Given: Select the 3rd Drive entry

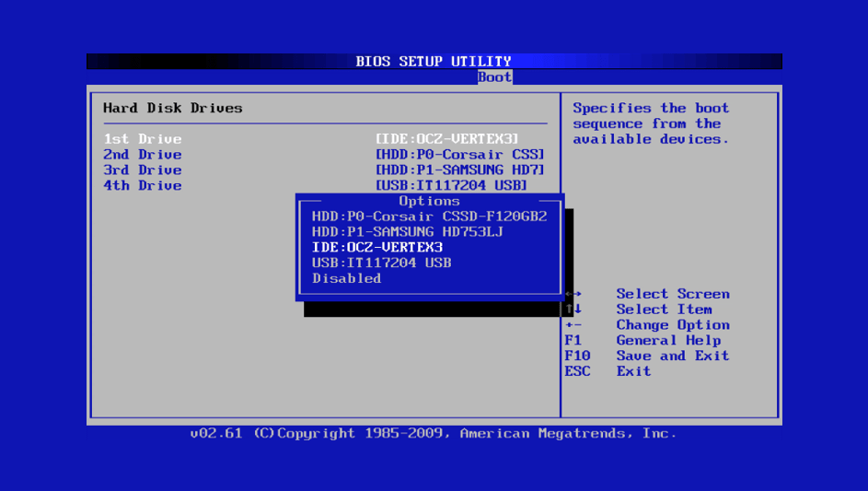Looking at the screenshot, I should [143, 170].
